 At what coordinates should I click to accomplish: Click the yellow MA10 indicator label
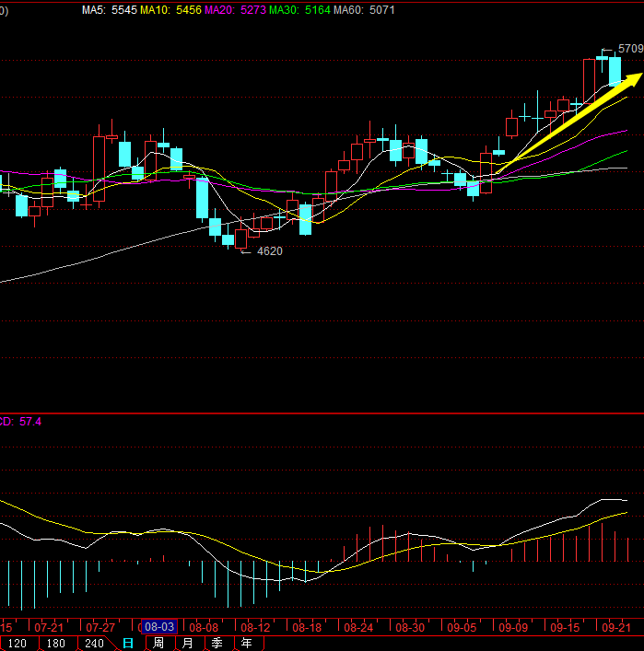tap(170, 10)
